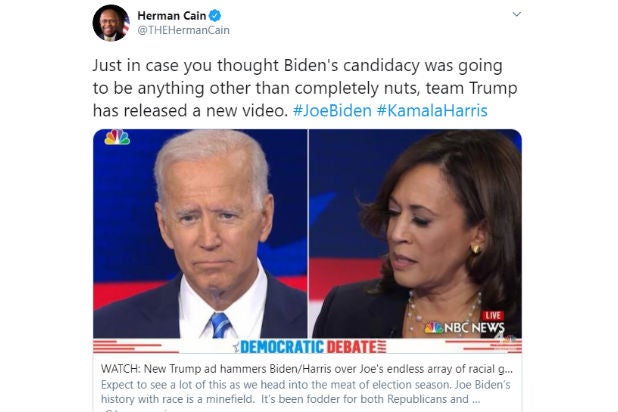Visit the @THEHermanCain handle
This screenshot has height=412, width=618.
[x=183, y=30]
